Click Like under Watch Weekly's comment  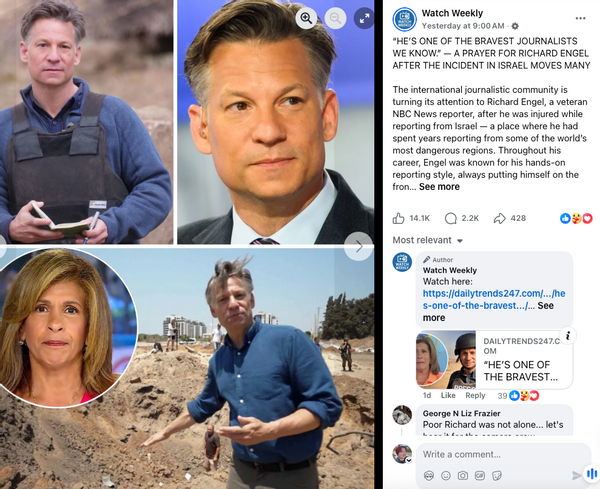pyautogui.click(x=448, y=395)
